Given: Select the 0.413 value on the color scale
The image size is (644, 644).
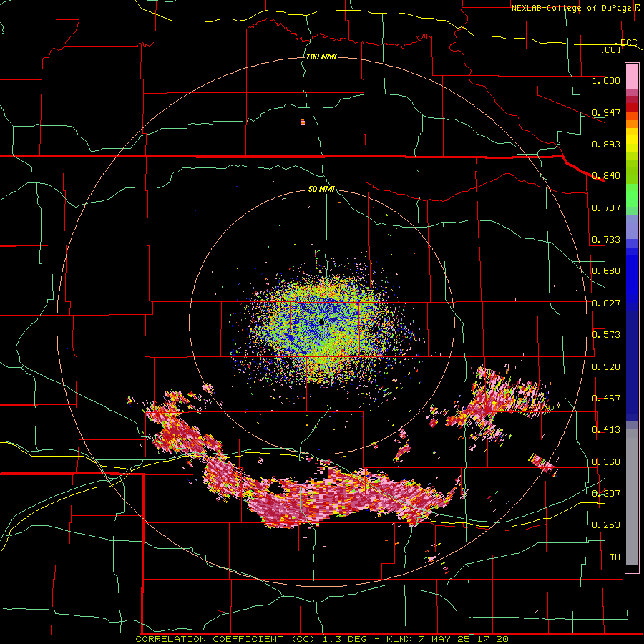Looking at the screenshot, I should [x=606, y=430].
